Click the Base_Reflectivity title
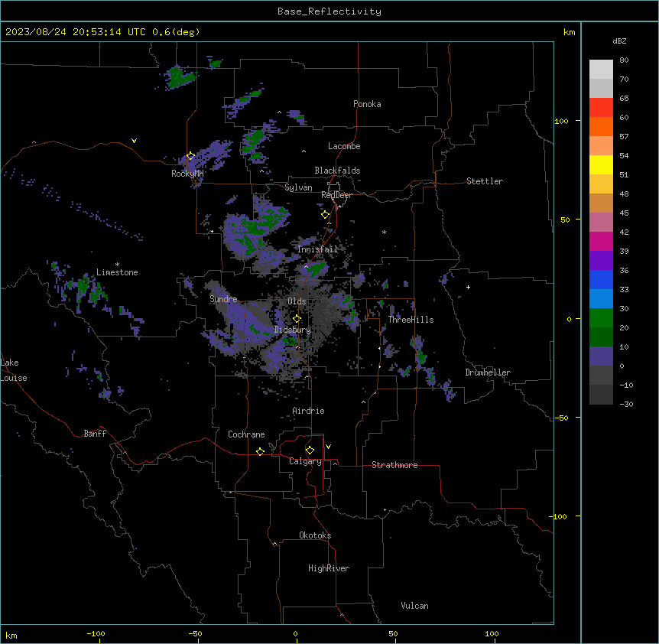This screenshot has width=659, height=644. point(329,11)
